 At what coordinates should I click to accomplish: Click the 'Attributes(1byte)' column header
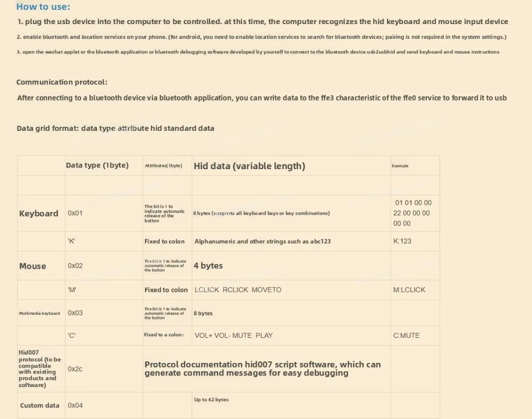(163, 166)
